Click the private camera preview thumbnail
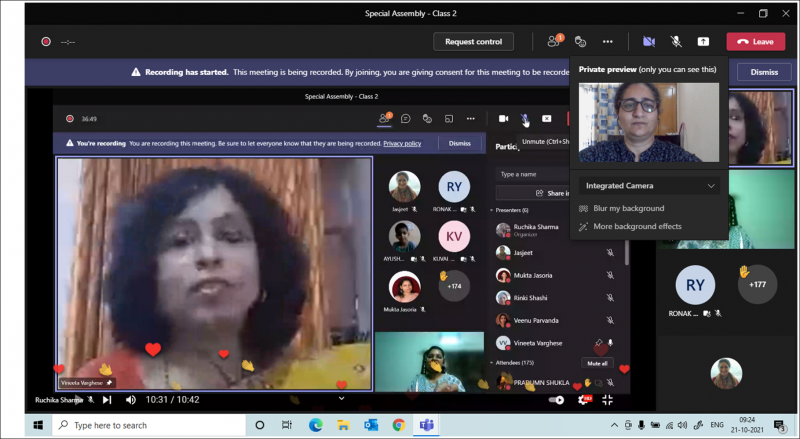800x439 pixels. pos(648,123)
